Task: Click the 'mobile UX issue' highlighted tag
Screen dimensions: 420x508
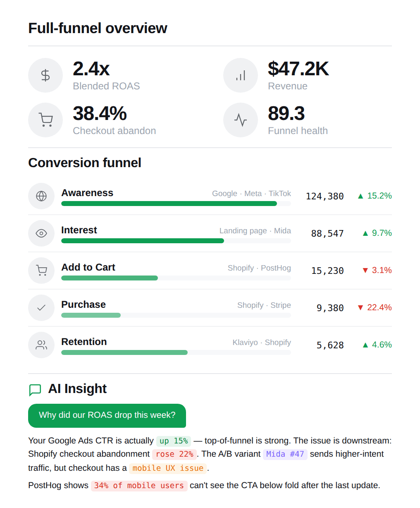Action: click(167, 468)
